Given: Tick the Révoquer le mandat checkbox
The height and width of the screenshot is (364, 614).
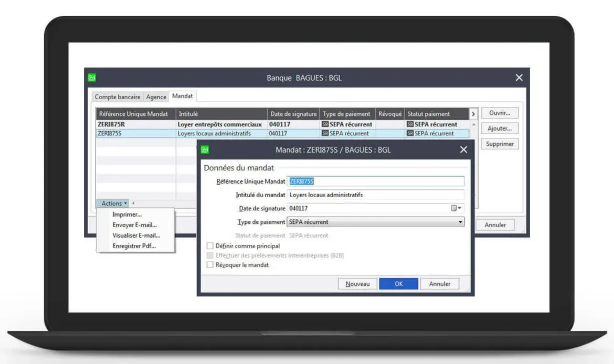Looking at the screenshot, I should pos(210,265).
